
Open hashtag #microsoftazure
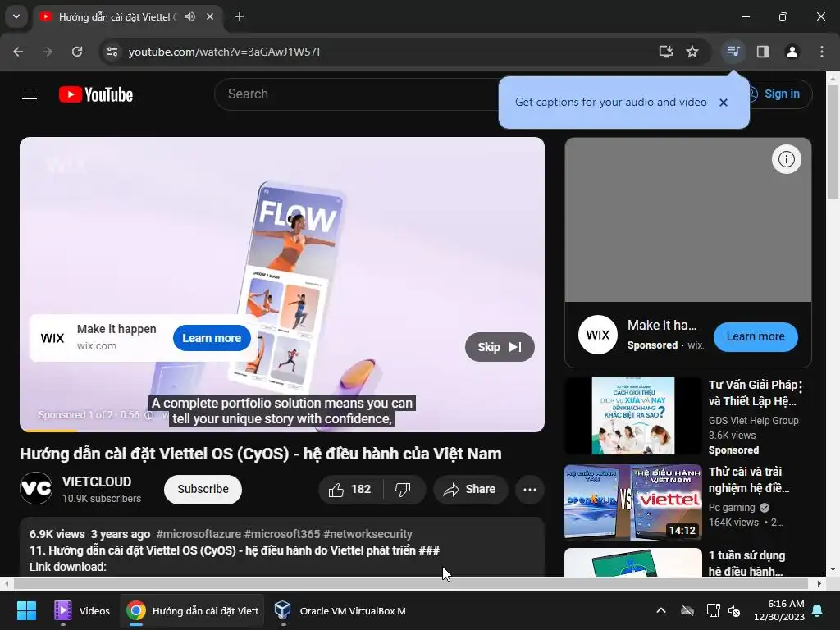point(199,534)
